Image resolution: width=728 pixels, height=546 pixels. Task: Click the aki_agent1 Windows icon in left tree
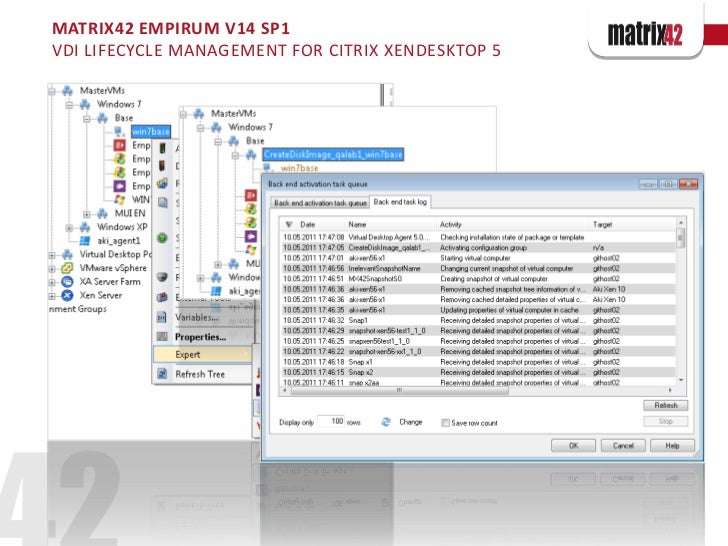pos(85,240)
